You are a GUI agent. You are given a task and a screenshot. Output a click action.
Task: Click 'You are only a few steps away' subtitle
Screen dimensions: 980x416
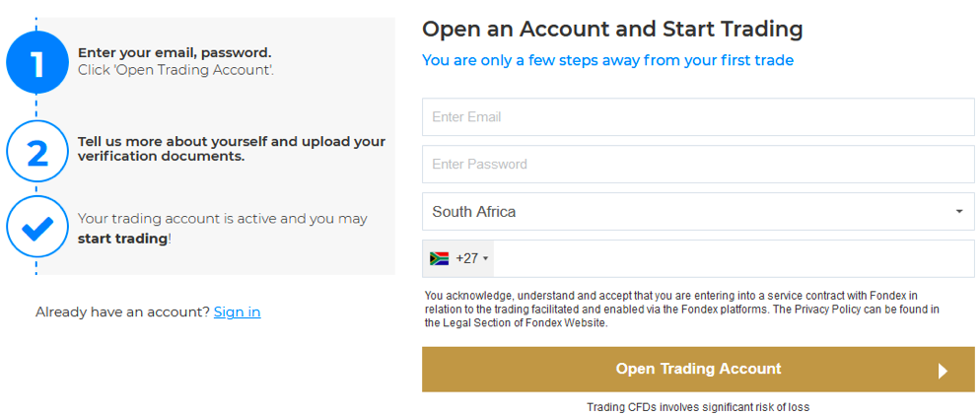pyautogui.click(x=608, y=60)
